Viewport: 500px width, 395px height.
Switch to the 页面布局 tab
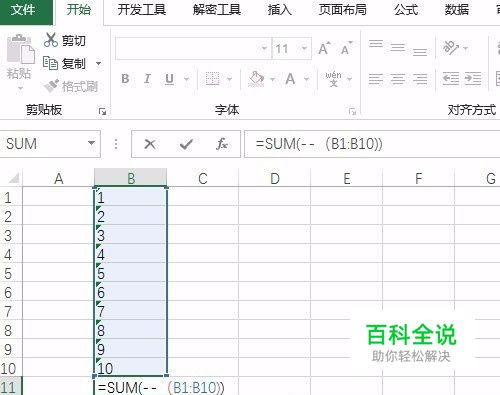click(343, 9)
